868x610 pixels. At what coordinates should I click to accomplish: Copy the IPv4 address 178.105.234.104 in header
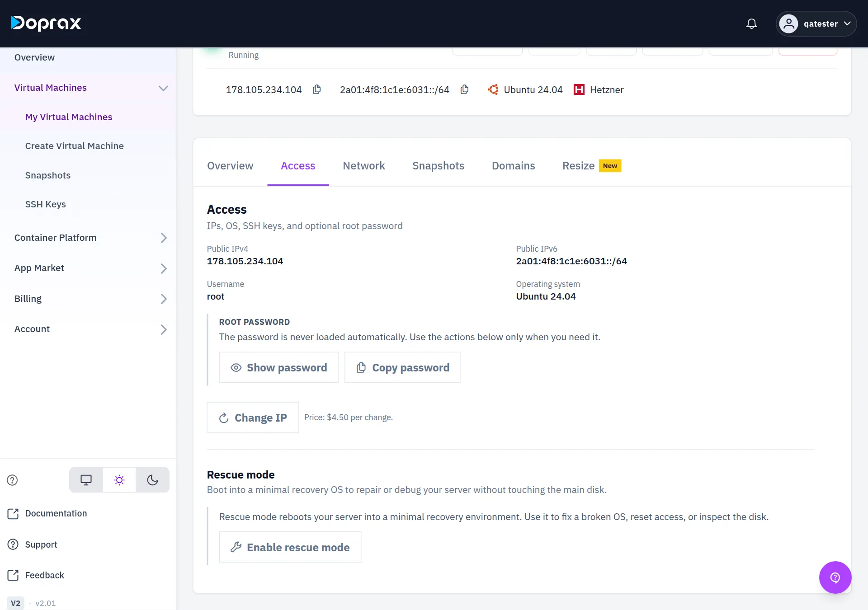point(317,89)
